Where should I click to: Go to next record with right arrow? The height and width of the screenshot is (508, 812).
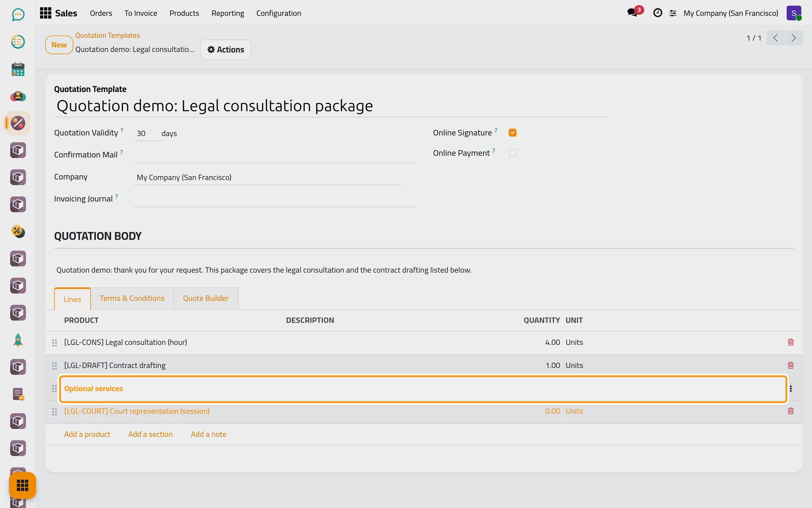[x=794, y=38]
